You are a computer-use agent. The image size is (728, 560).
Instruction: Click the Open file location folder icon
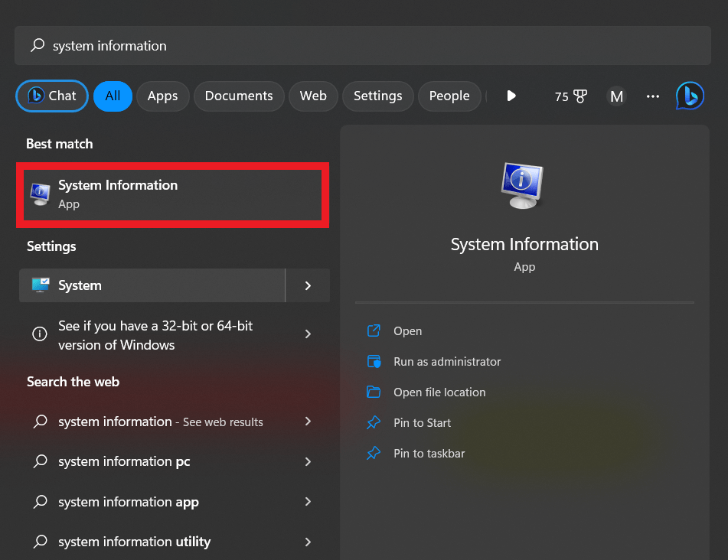pyautogui.click(x=374, y=392)
